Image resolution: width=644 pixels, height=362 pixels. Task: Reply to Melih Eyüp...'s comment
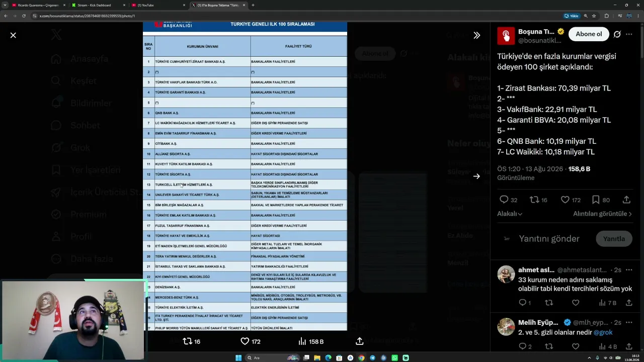(x=525, y=346)
